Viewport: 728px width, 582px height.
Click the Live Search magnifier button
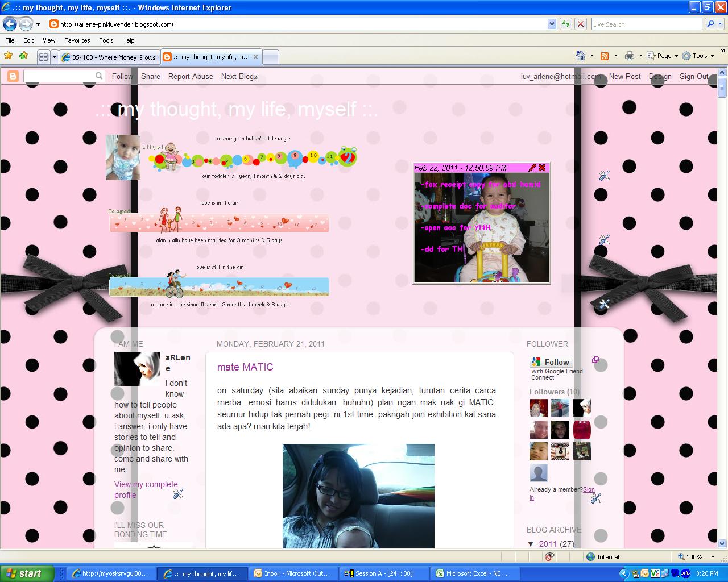pyautogui.click(x=710, y=24)
